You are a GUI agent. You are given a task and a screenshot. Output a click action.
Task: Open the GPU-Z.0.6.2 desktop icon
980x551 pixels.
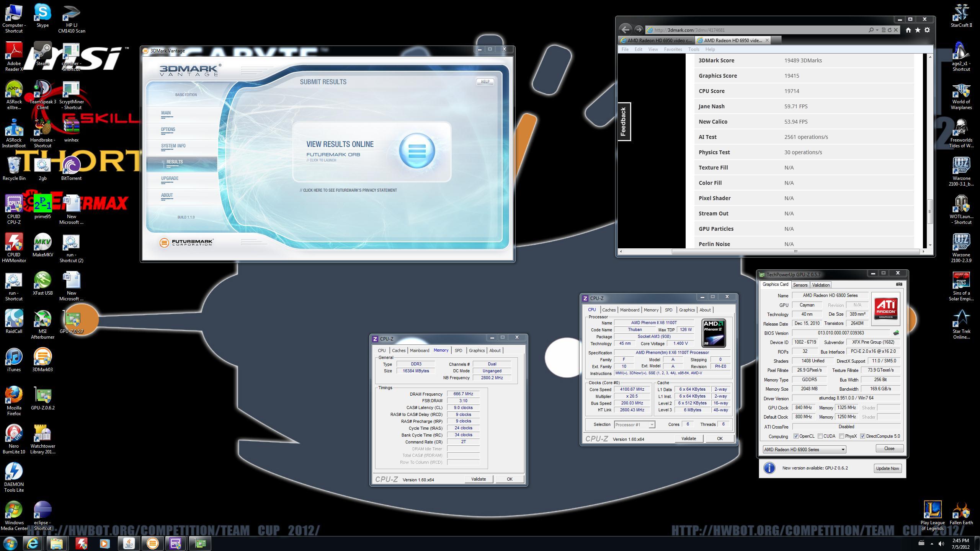click(42, 398)
